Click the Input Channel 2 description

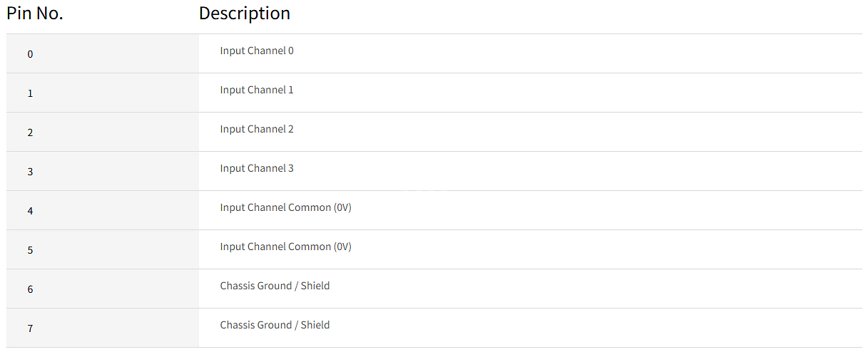257,129
